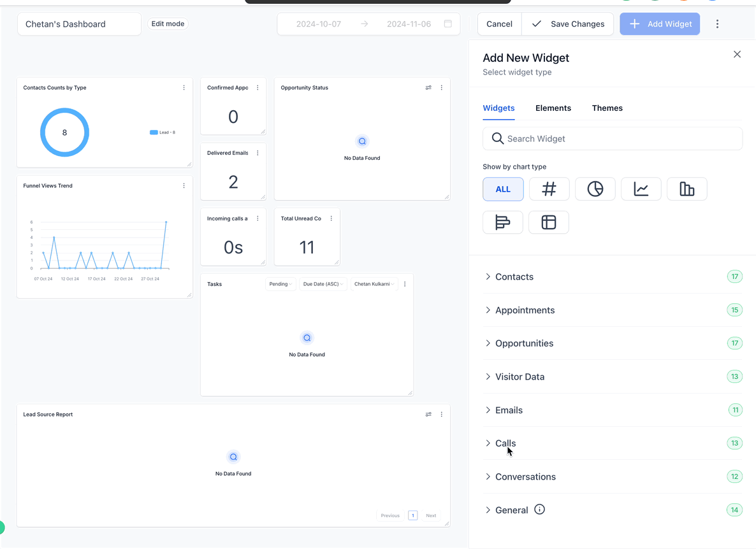The image size is (756, 549).
Task: Select page 1 in Lead Source Report
Action: tap(412, 515)
